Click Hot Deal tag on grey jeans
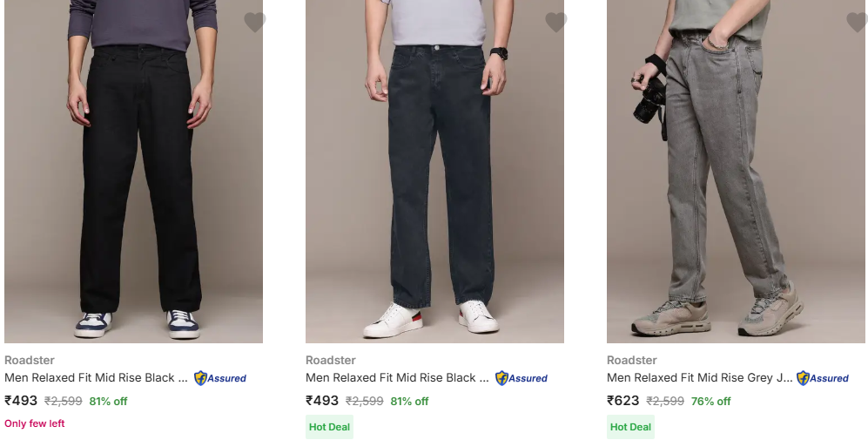 tap(630, 427)
